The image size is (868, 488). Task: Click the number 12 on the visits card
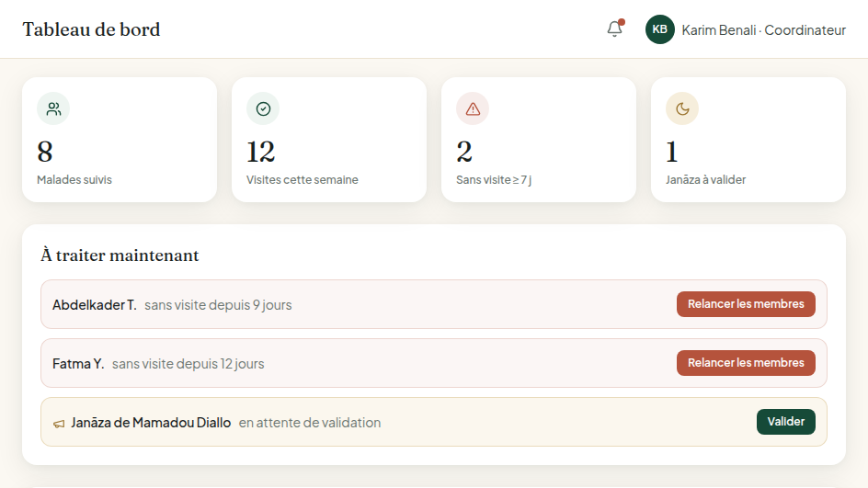261,152
